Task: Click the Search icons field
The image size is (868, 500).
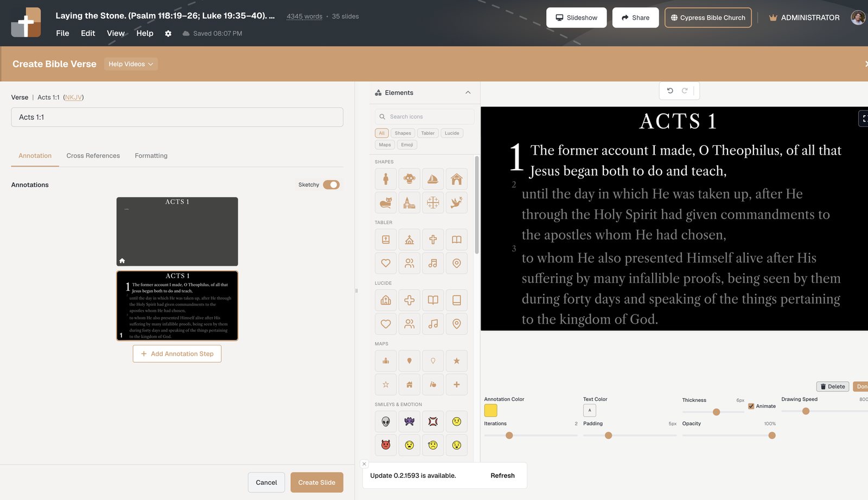Action: point(424,117)
